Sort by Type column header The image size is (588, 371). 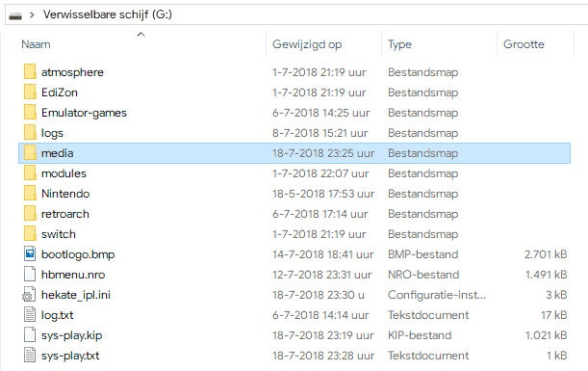pyautogui.click(x=399, y=44)
